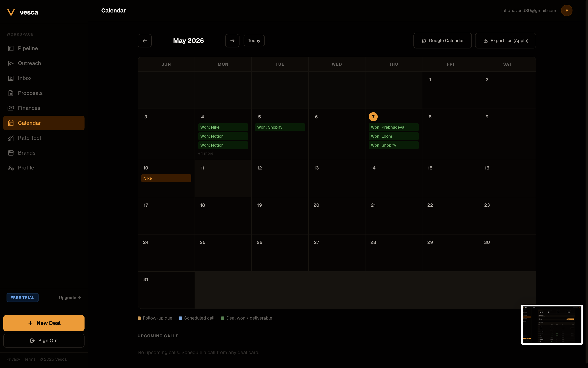Click the download icon on Export .ics

[x=486, y=41]
